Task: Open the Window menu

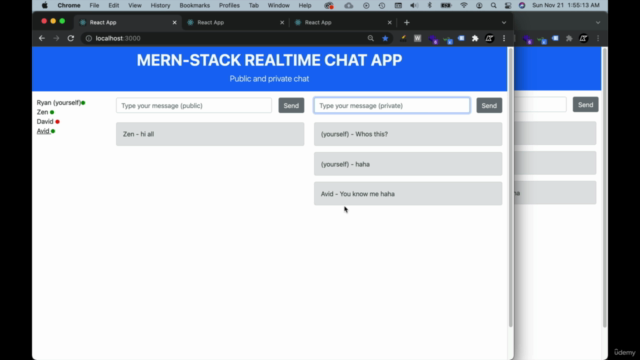Action: 279,5
